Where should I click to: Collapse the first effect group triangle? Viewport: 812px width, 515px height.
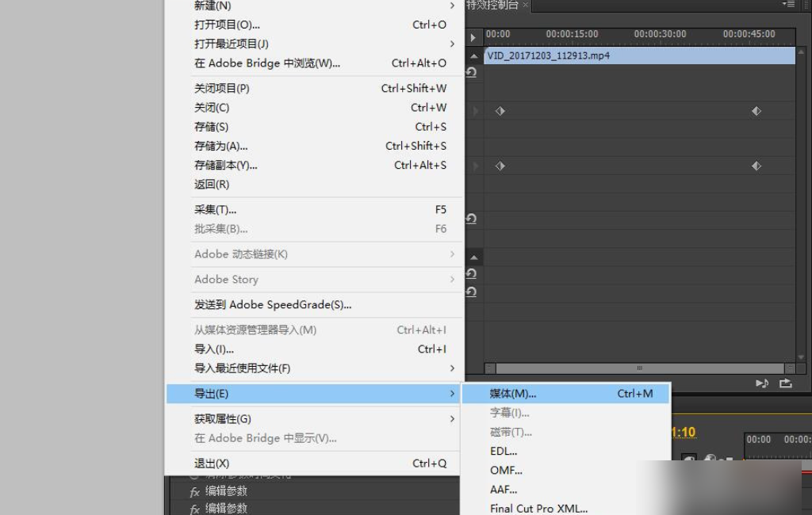474,56
